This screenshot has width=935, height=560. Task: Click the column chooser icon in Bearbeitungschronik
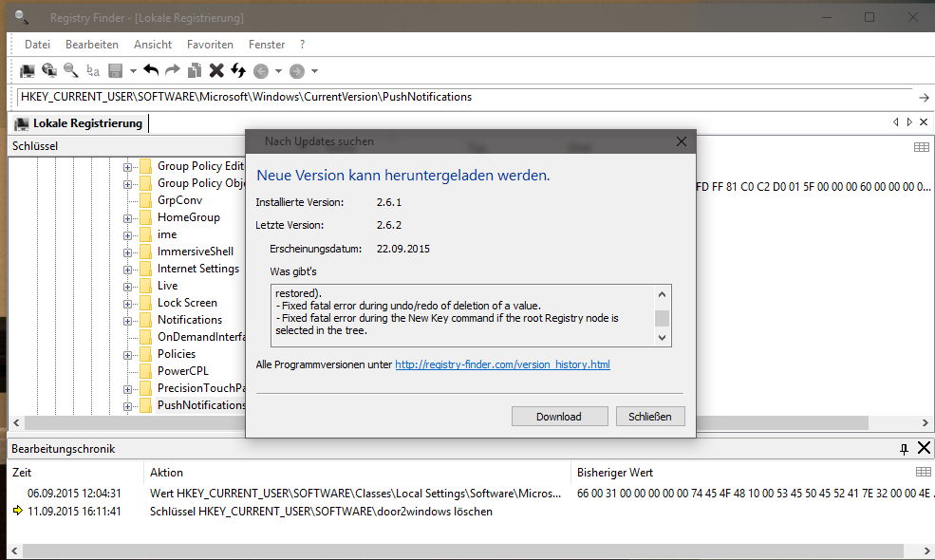pos(923,473)
